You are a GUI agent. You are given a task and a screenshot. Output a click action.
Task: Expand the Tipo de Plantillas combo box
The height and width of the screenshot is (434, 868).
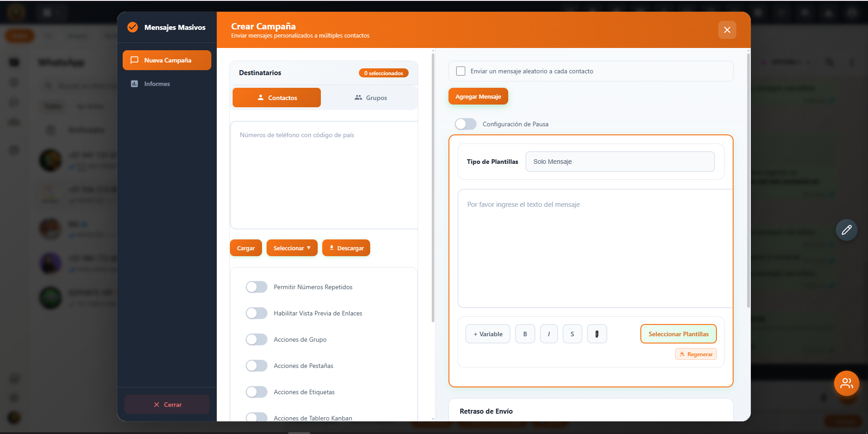[x=620, y=162]
